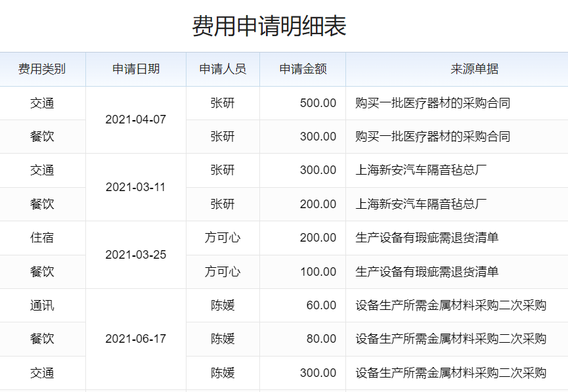The width and height of the screenshot is (568, 392).
Task: Click the 2021-06-17 date cell
Action: (135, 339)
